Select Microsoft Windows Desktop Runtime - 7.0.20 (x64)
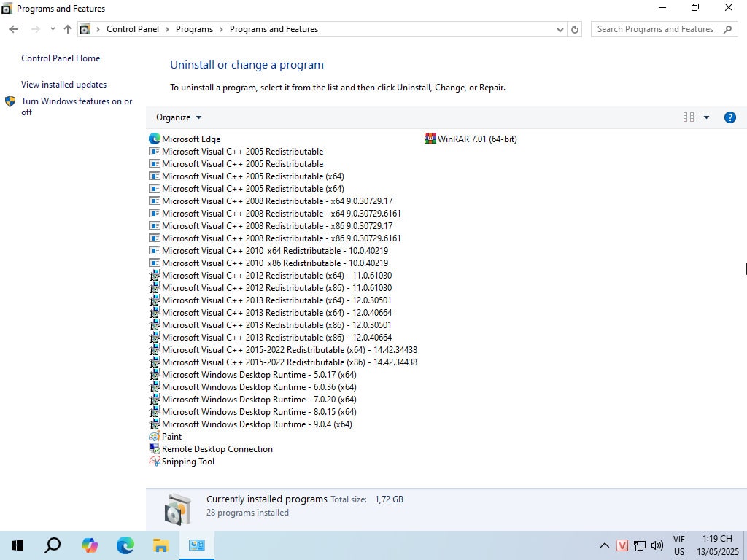 pyautogui.click(x=253, y=400)
